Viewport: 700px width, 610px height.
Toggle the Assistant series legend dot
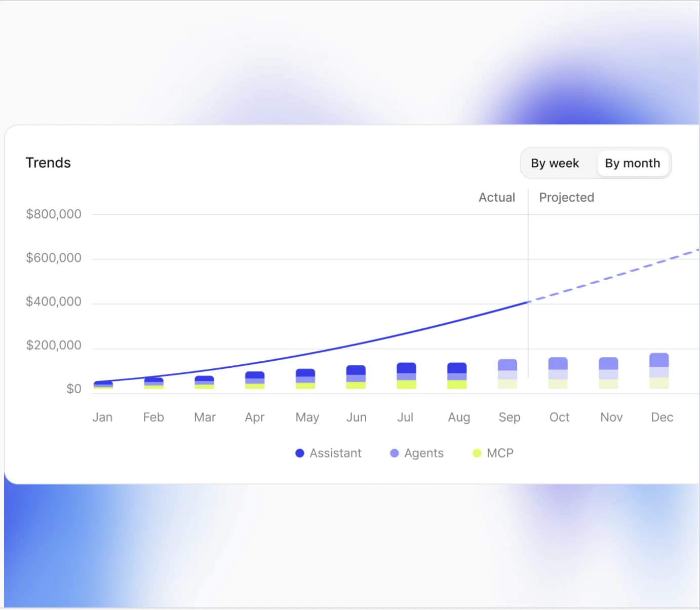(x=300, y=453)
